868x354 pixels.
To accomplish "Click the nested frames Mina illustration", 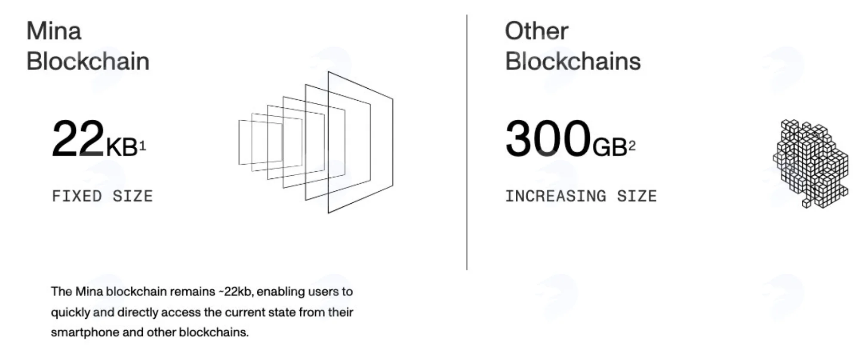I will tap(315, 142).
